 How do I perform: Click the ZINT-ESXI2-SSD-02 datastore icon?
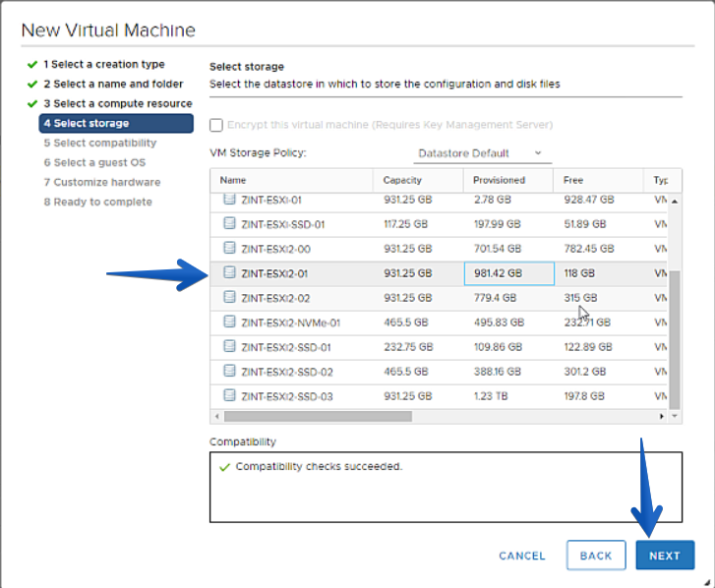(229, 371)
